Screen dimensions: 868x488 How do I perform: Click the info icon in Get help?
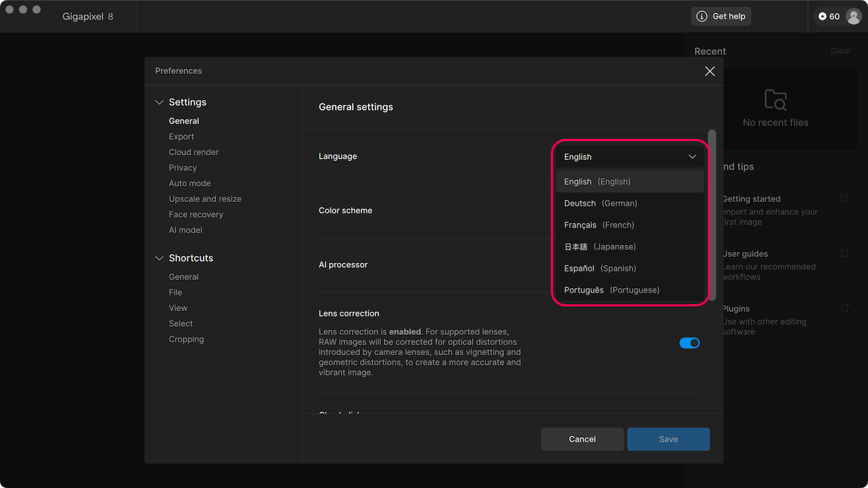coord(702,16)
